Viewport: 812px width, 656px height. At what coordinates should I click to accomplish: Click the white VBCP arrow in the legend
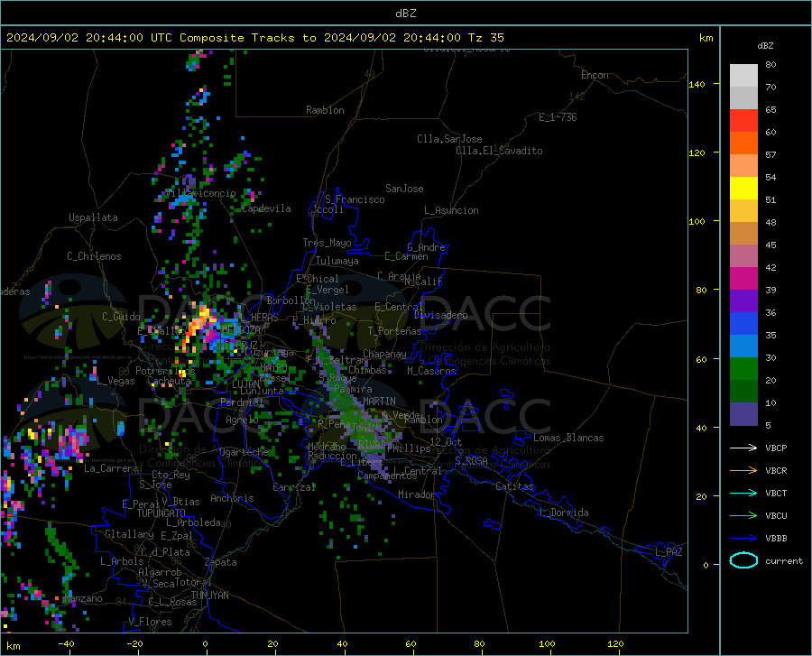(743, 448)
